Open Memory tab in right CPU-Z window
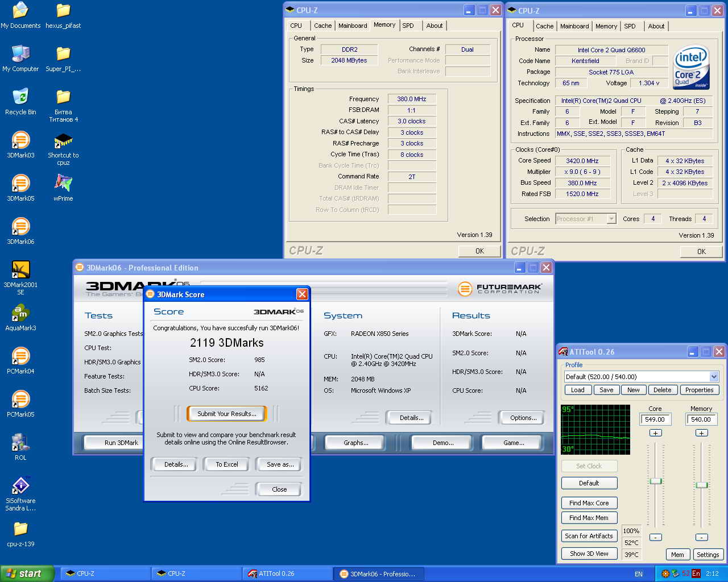This screenshot has width=728, height=582. (x=606, y=26)
